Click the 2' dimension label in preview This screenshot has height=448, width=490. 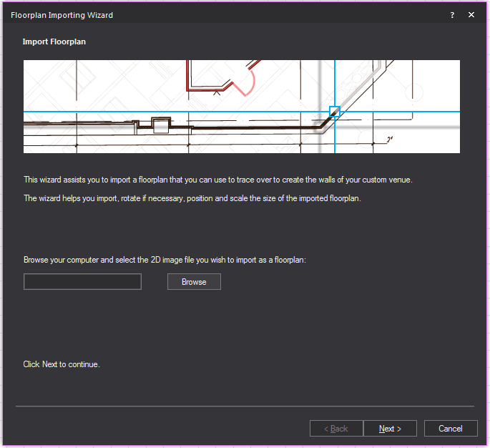[x=390, y=139]
